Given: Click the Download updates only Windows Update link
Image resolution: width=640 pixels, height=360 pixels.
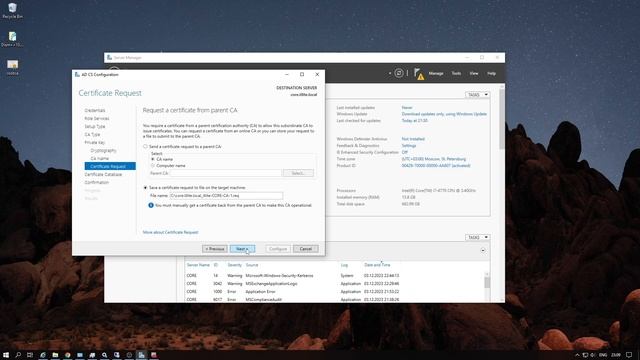Looking at the screenshot, I should point(444,114).
